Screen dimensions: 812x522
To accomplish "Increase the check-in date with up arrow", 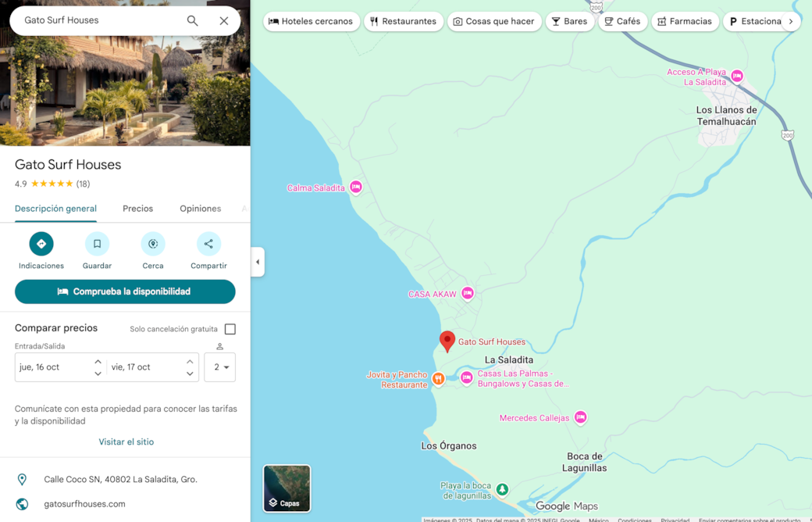I will coord(98,362).
